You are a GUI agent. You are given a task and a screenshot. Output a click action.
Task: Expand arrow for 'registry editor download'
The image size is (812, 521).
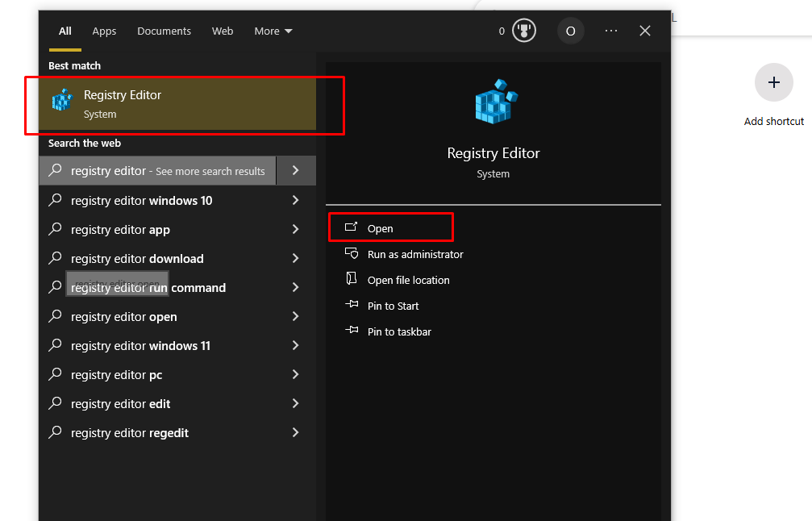tap(296, 258)
